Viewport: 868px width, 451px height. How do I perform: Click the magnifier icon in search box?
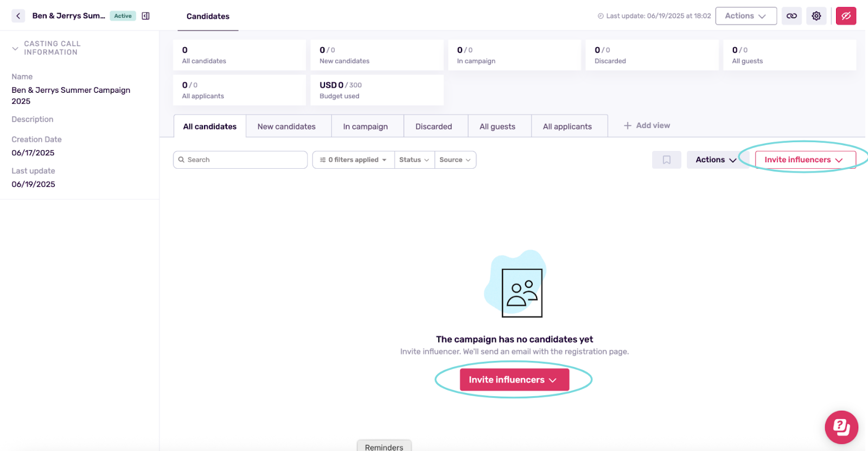(182, 160)
